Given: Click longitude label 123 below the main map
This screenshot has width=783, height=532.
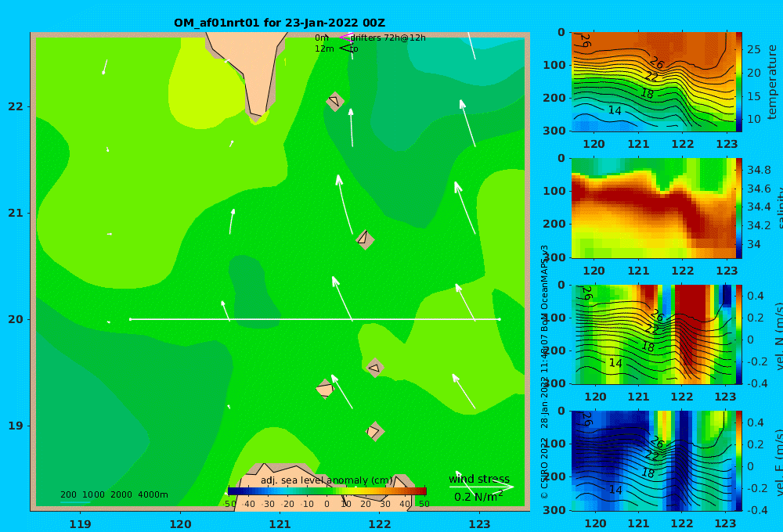Looking at the screenshot, I should click(479, 524).
